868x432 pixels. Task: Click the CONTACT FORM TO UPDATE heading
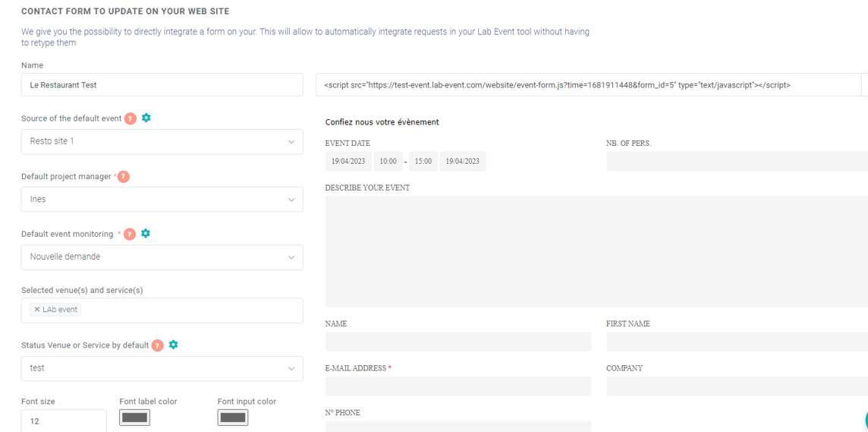125,11
